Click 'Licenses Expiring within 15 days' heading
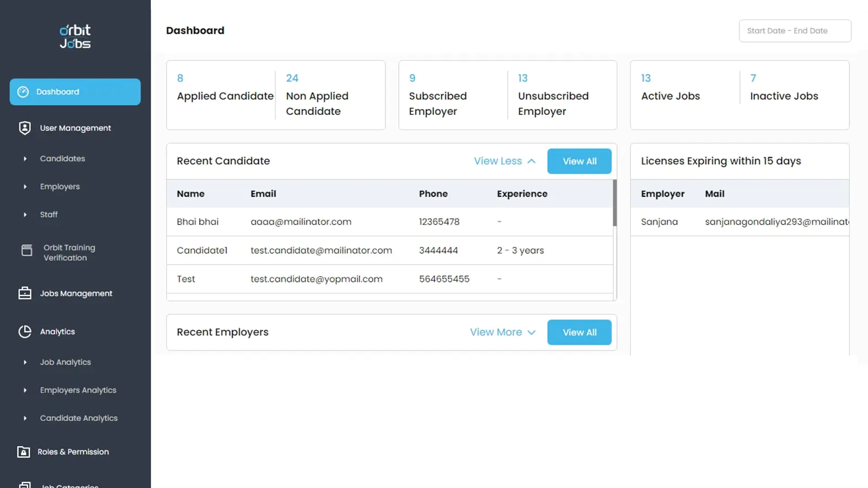 [720, 161]
